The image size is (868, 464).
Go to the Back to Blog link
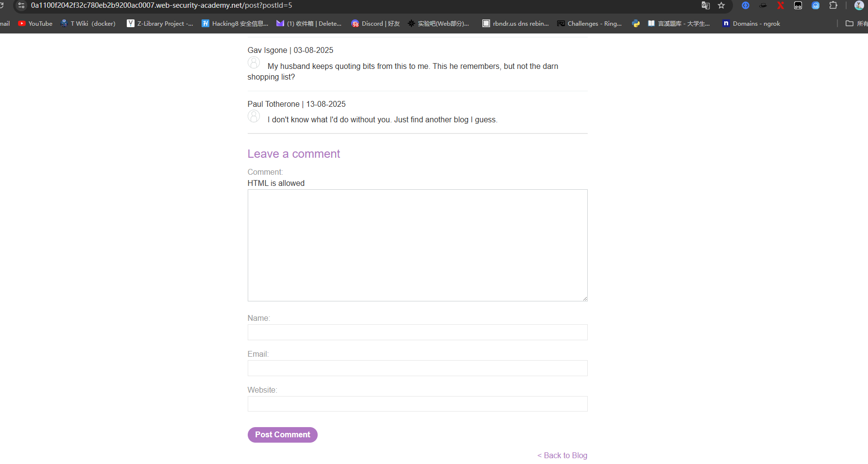[562, 455]
